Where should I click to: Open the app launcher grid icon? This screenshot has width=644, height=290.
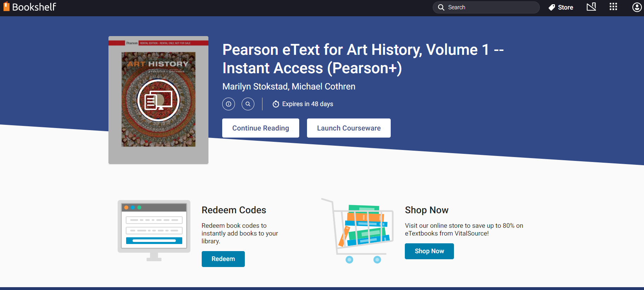point(613,7)
